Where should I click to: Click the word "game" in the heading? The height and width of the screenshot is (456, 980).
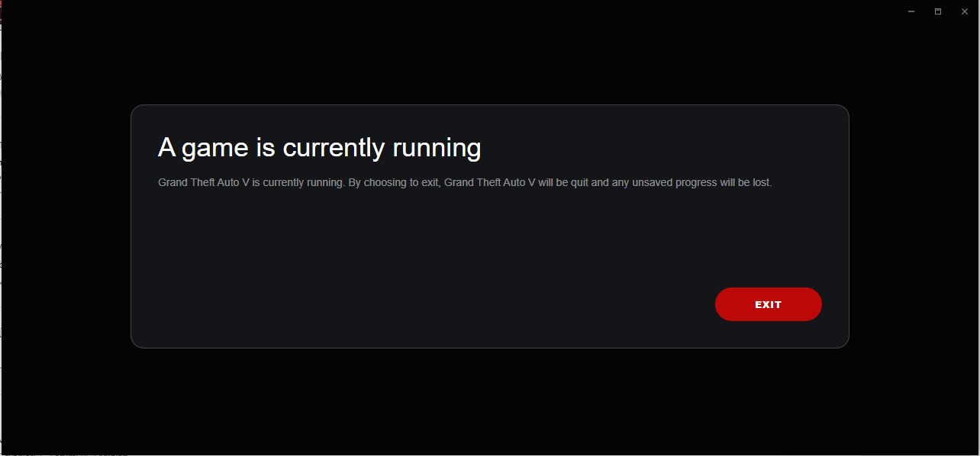215,148
